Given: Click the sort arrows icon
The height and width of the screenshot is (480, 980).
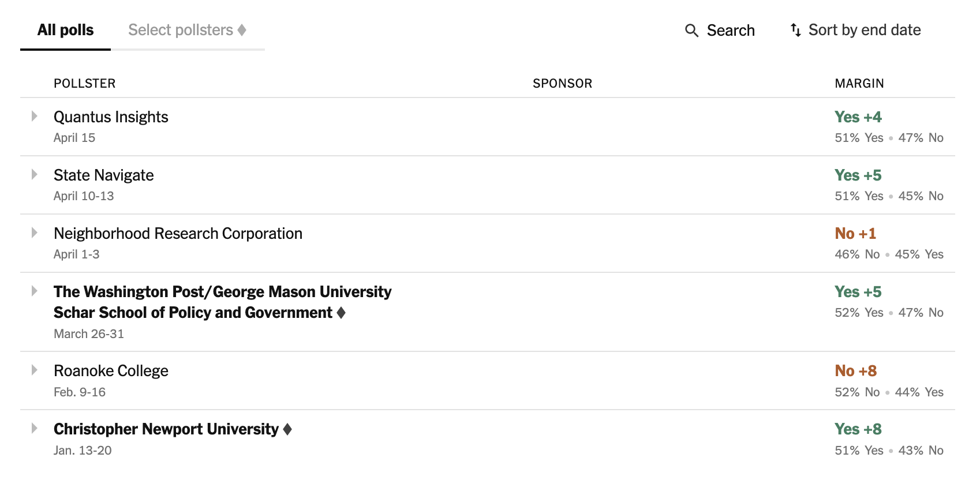Looking at the screenshot, I should [796, 30].
